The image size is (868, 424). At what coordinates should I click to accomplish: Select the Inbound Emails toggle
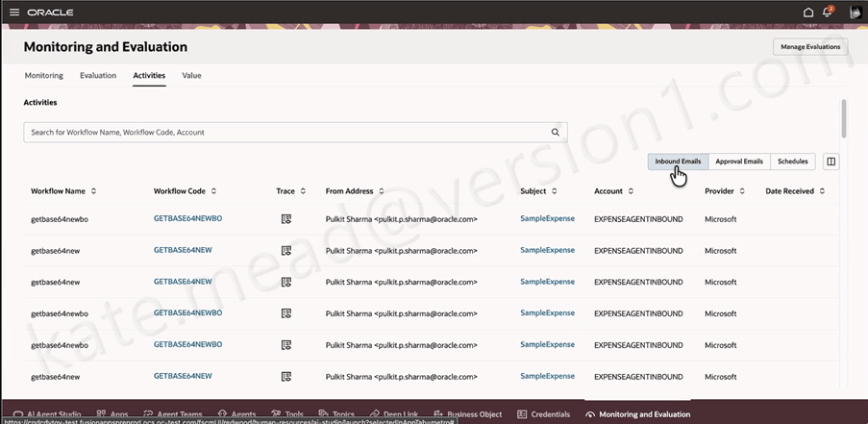pyautogui.click(x=678, y=162)
